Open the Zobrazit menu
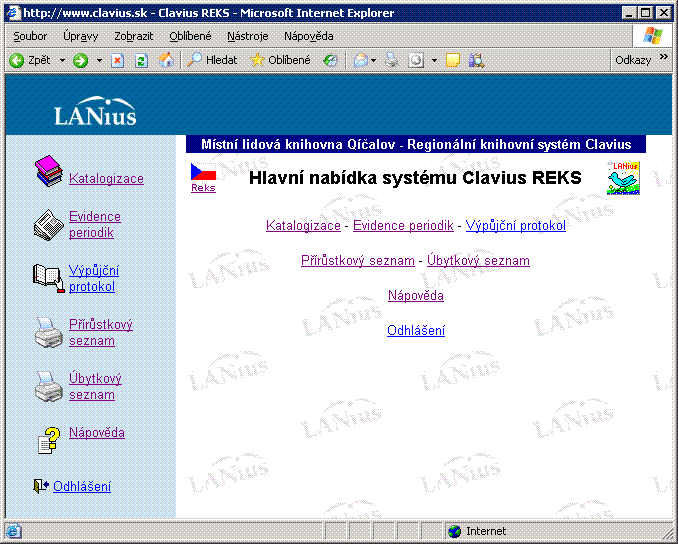 pyautogui.click(x=134, y=36)
